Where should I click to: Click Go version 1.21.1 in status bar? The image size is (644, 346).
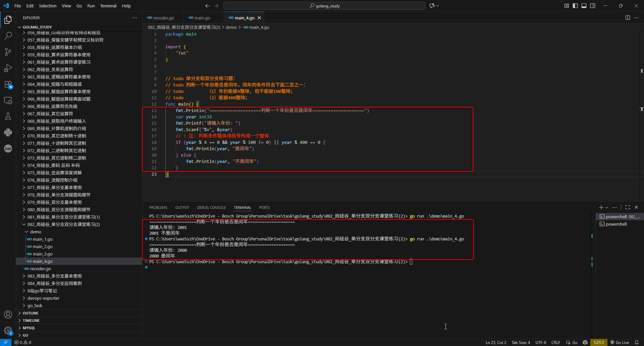(x=599, y=342)
